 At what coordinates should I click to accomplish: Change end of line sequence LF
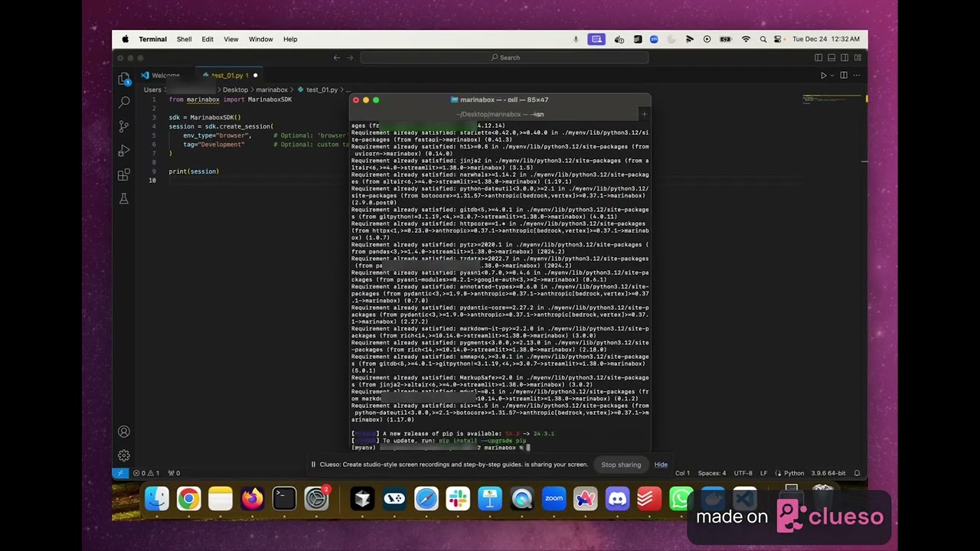pyautogui.click(x=764, y=473)
